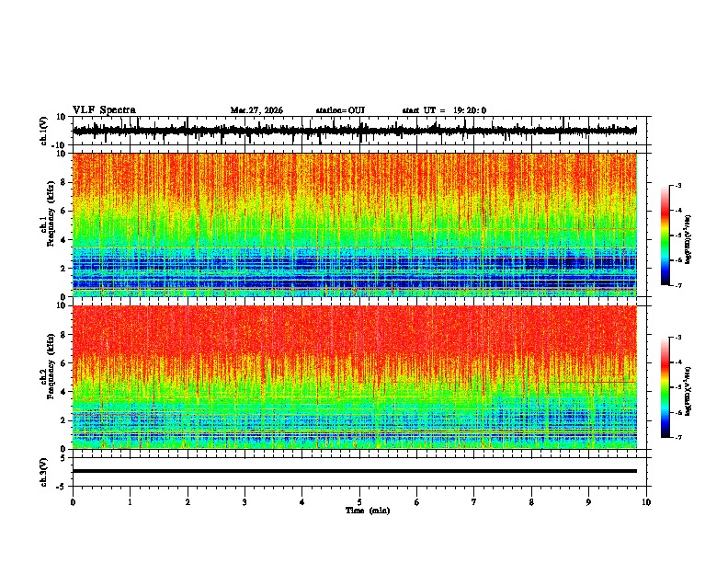Click the "3" tick label on Time axis
Screen dimensions: 728x563
[x=245, y=502]
